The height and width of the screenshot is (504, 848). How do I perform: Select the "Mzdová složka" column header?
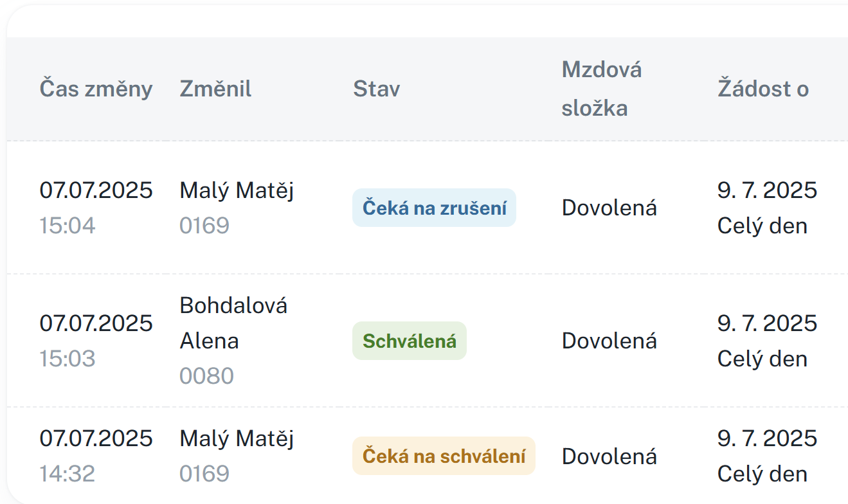(x=601, y=89)
